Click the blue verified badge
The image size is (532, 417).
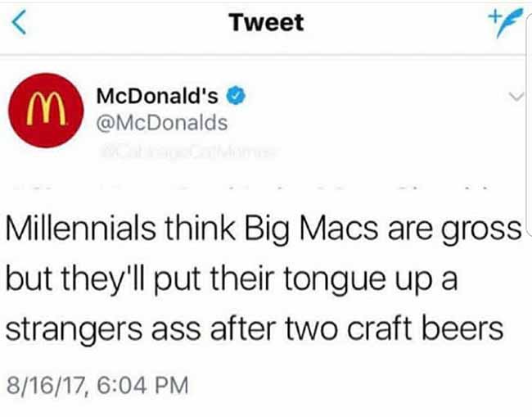(x=236, y=95)
